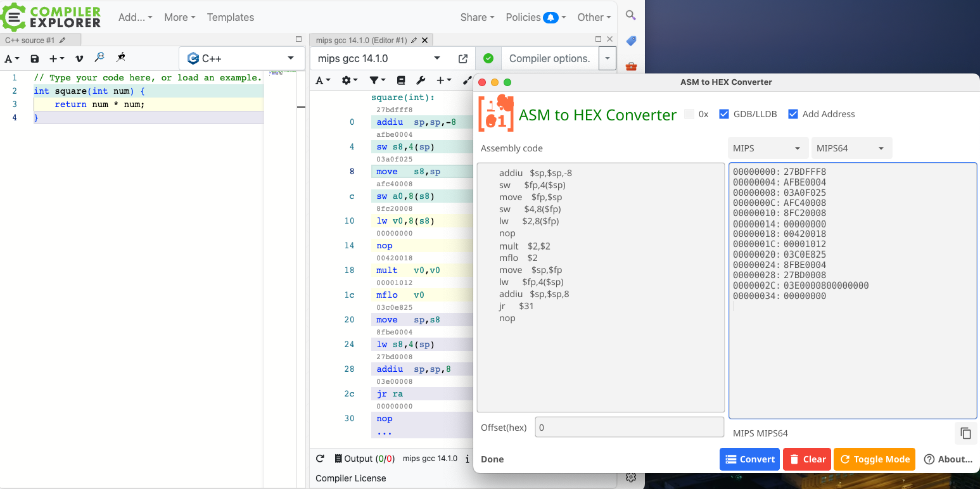Viewport: 980px width, 489px height.
Task: Close the compiler output pane
Action: coord(609,39)
